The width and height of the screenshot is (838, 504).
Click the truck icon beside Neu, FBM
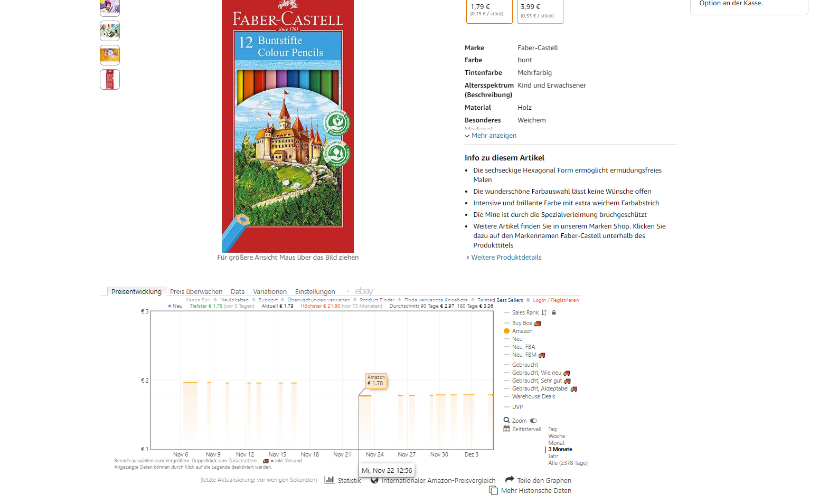(542, 355)
